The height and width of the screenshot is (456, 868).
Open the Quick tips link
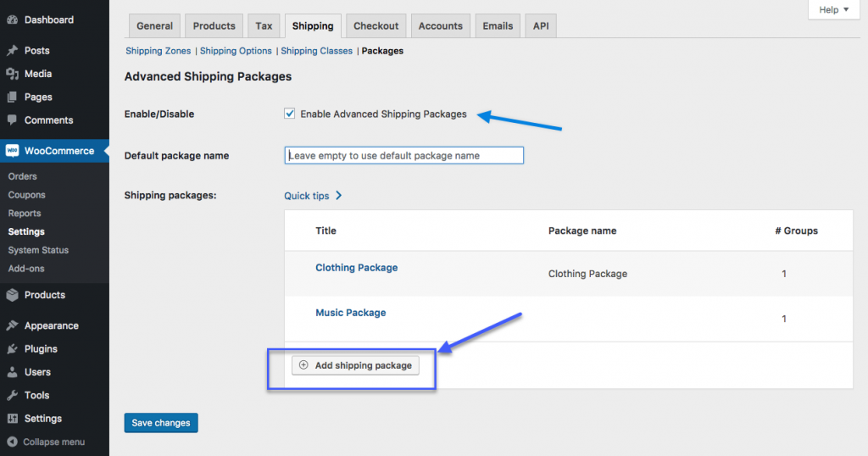click(307, 196)
